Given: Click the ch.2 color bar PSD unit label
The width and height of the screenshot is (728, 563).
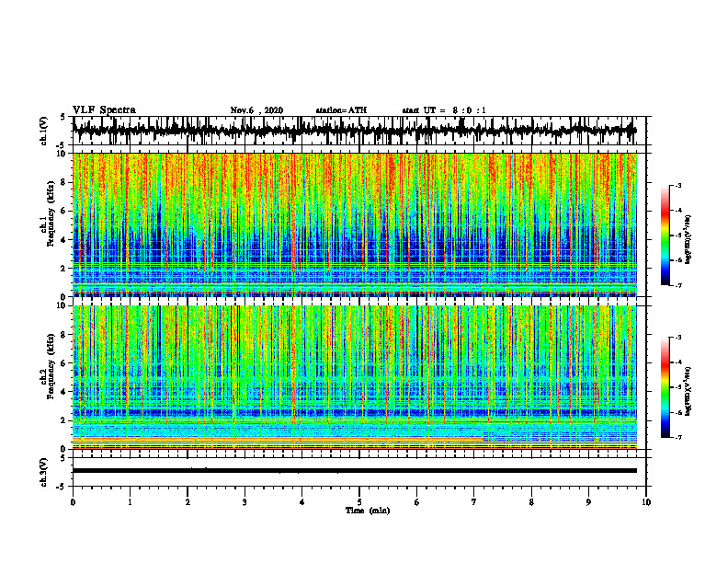Looking at the screenshot, I should pos(688,391).
